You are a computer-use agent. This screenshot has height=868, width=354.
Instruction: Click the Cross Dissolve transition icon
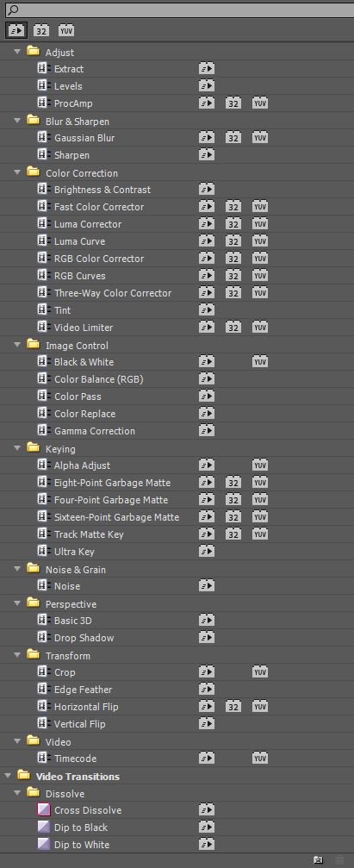click(x=44, y=810)
